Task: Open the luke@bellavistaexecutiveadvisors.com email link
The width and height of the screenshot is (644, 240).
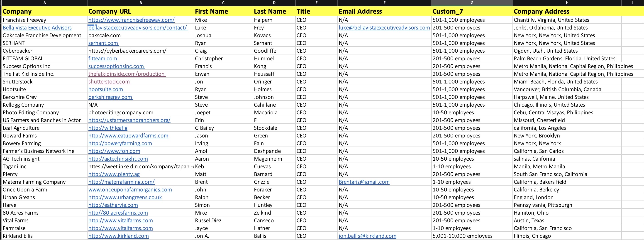Action: click(x=384, y=28)
